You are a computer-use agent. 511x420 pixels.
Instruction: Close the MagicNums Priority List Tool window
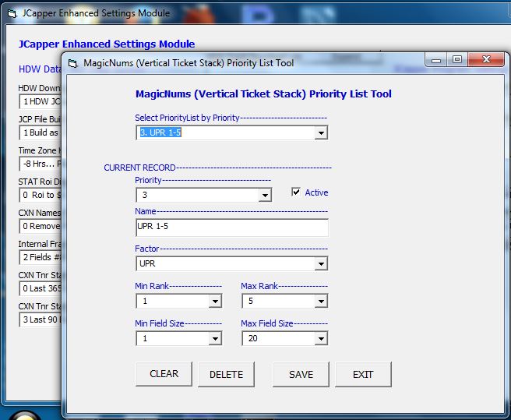(x=486, y=59)
